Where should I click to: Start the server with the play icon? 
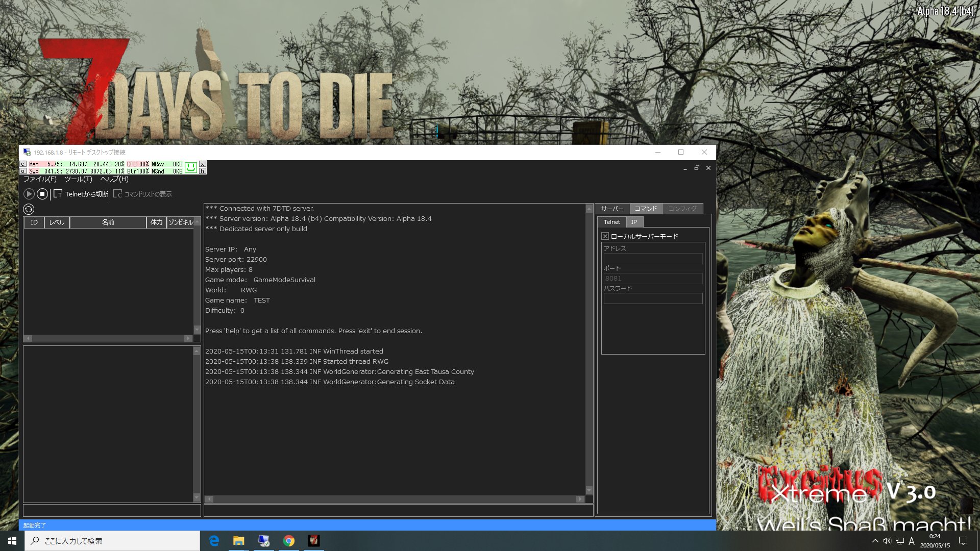(29, 194)
